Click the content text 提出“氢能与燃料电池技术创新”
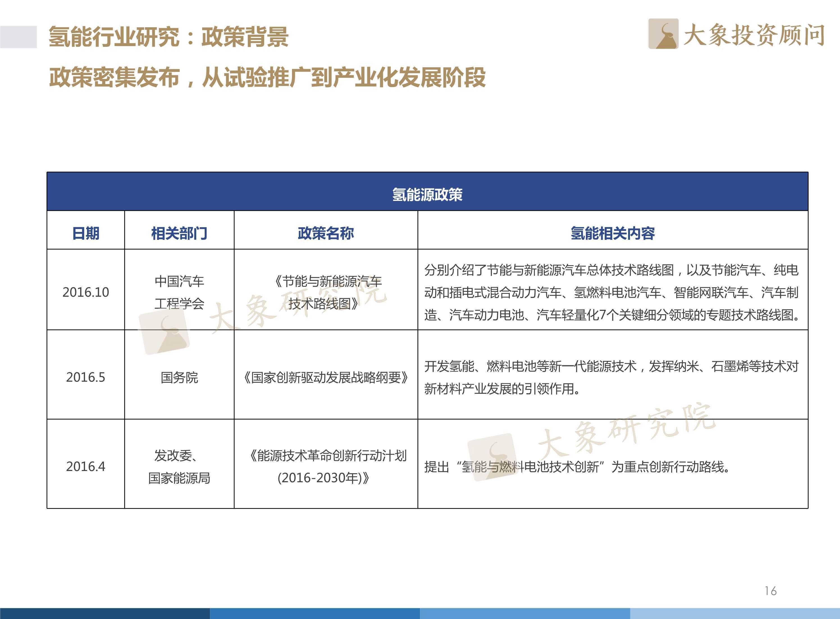The height and width of the screenshot is (619, 840). pyautogui.click(x=577, y=467)
